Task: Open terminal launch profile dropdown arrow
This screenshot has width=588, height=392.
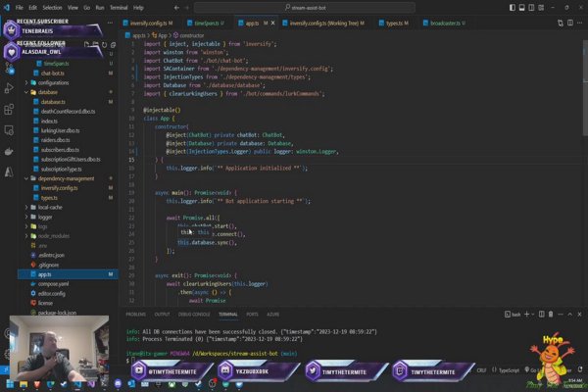Action: 533,315
